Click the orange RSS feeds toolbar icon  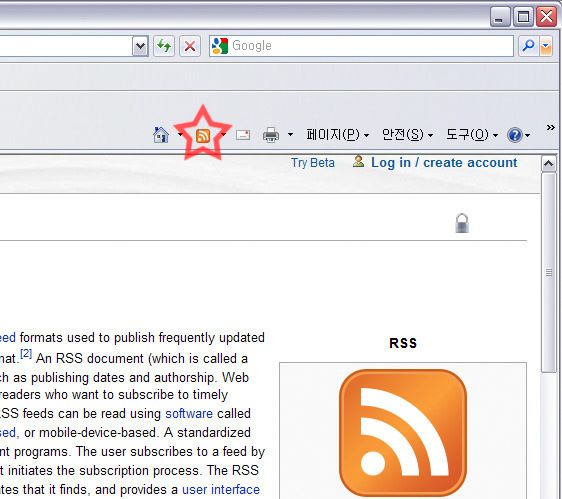(203, 136)
